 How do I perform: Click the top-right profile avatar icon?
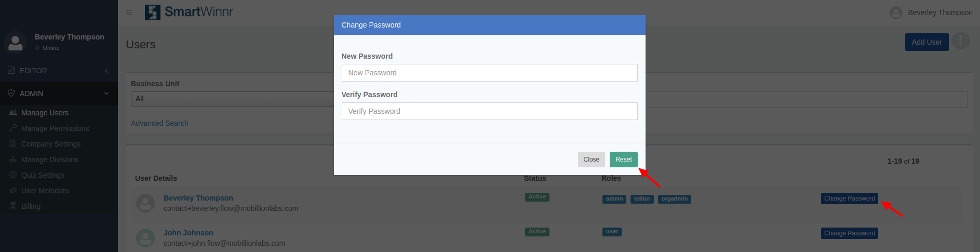pos(896,12)
